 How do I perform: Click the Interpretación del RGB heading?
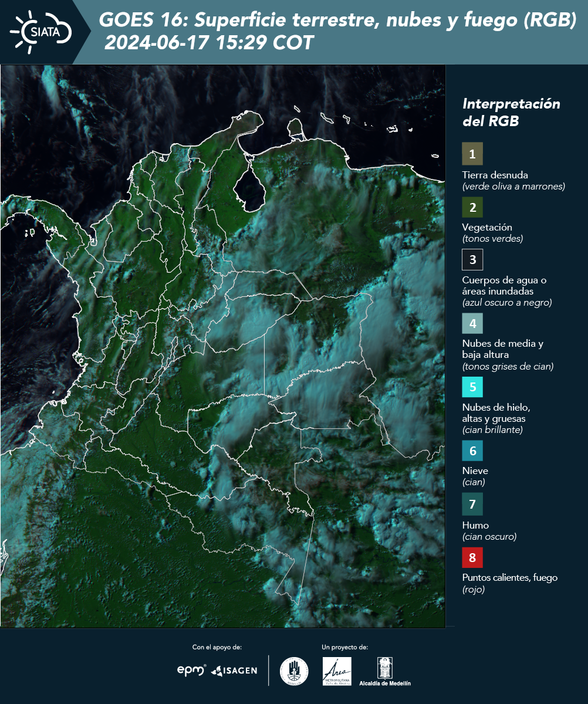tap(511, 112)
